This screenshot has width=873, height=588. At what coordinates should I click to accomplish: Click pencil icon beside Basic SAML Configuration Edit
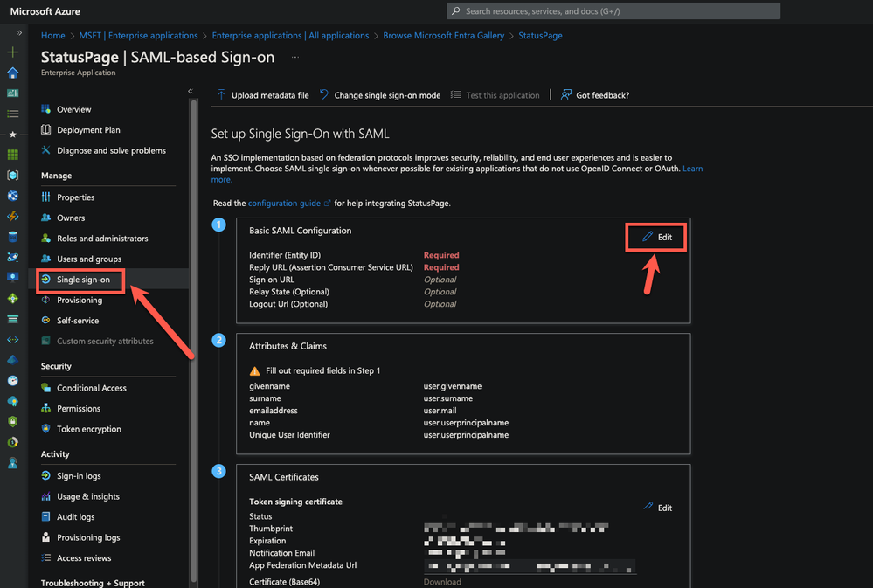648,237
